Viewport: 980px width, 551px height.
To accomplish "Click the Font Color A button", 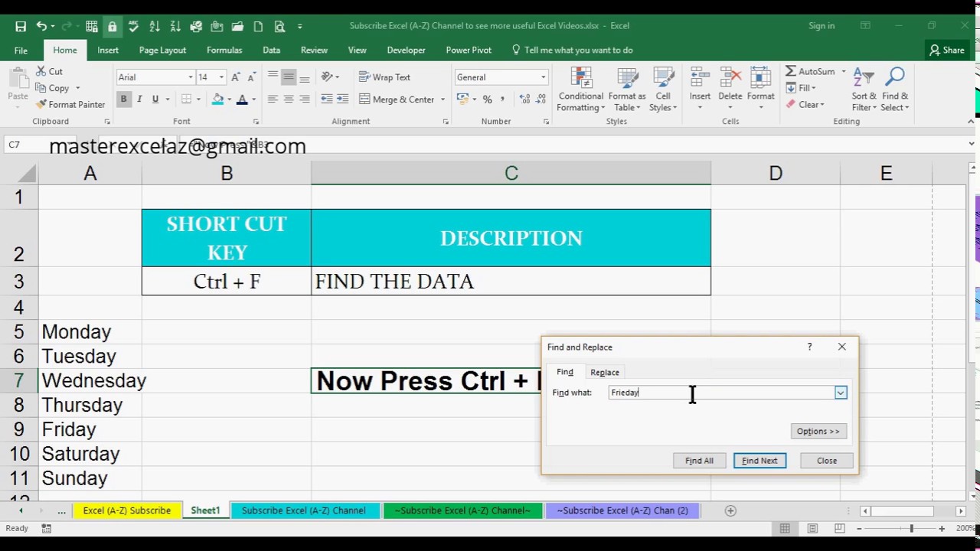I will tap(242, 99).
